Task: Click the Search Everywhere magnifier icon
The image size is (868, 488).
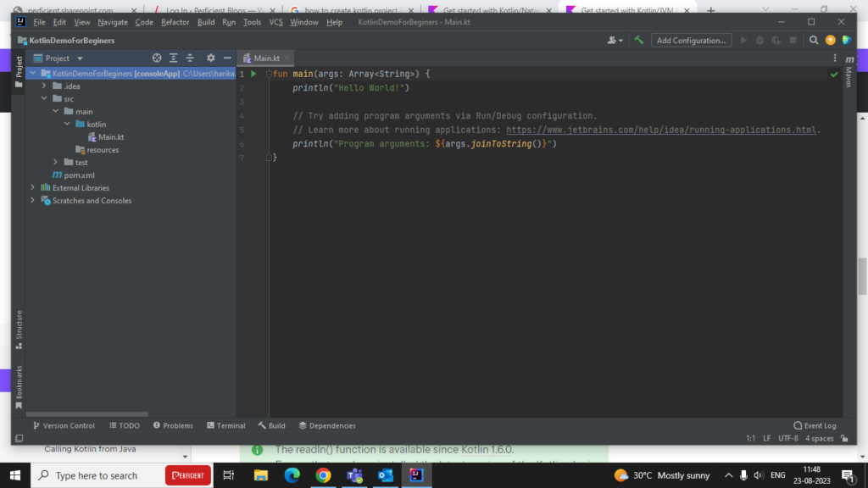Action: 814,40
